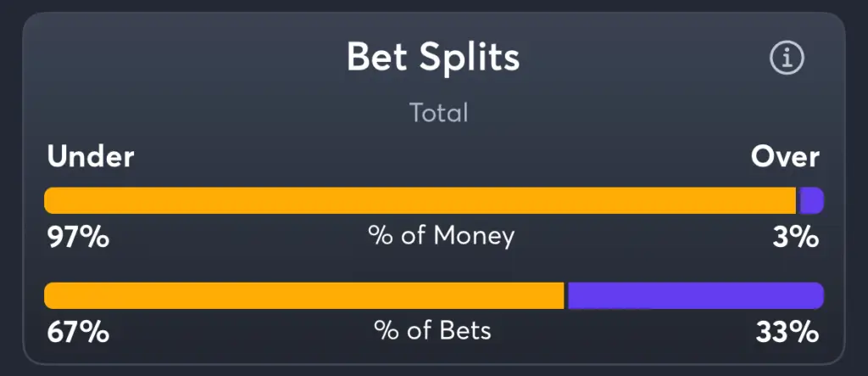This screenshot has height=376, width=868.
Task: Select small purple Over segment of money bar
Action: (x=811, y=200)
